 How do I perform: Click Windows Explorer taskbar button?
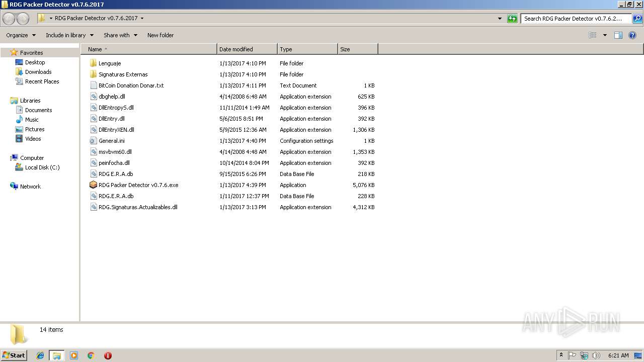(x=57, y=355)
